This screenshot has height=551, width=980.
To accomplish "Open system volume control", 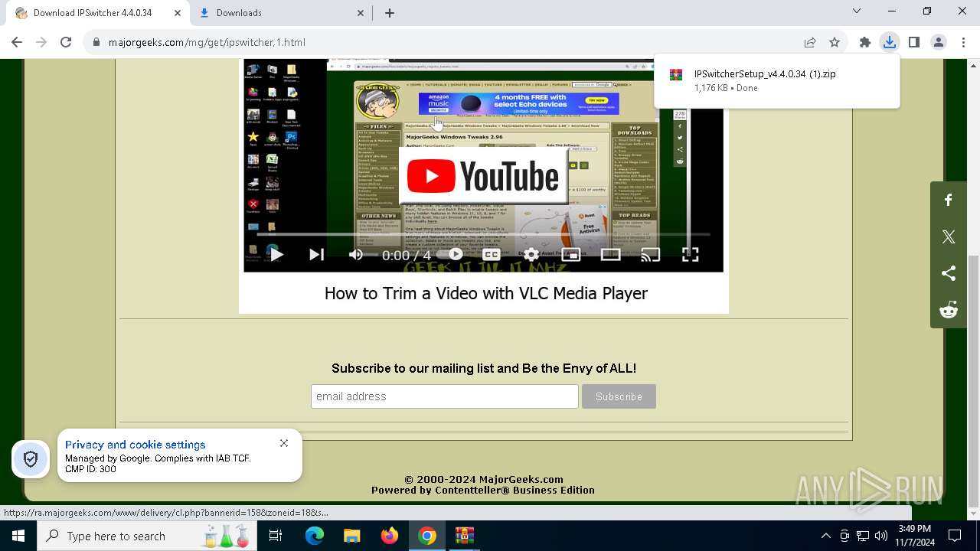I will (x=881, y=536).
